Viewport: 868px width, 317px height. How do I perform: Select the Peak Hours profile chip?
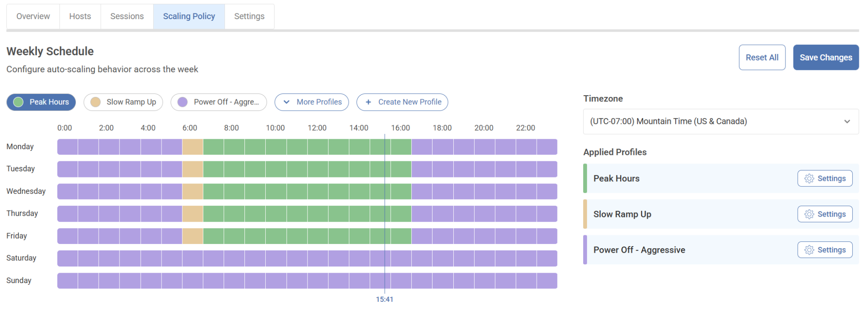point(41,102)
